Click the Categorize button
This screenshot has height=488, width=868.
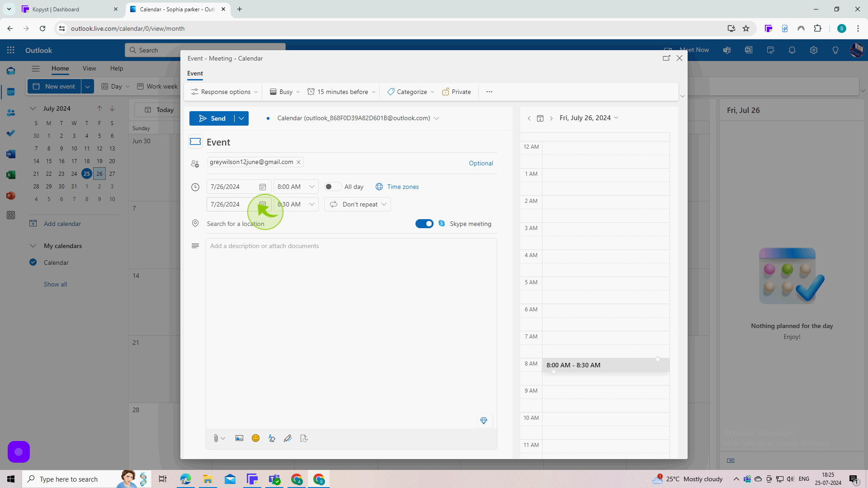pyautogui.click(x=411, y=92)
